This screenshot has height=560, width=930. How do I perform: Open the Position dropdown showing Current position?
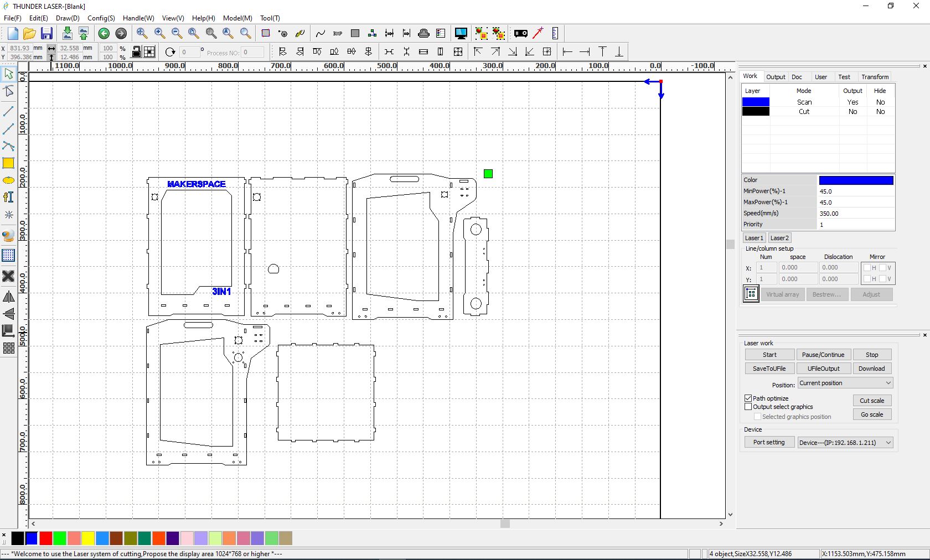pos(845,383)
